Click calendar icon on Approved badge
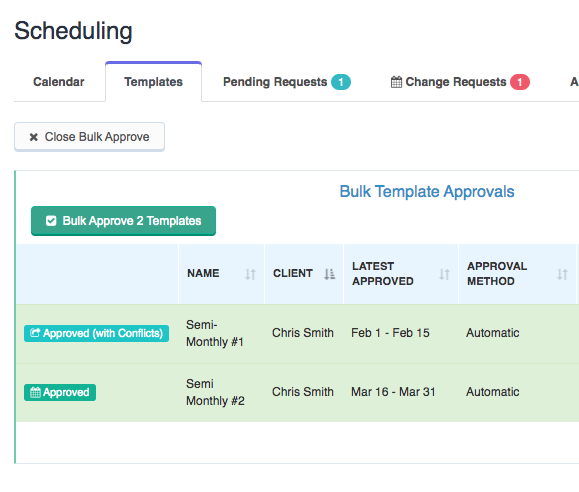The width and height of the screenshot is (579, 492). (x=35, y=392)
